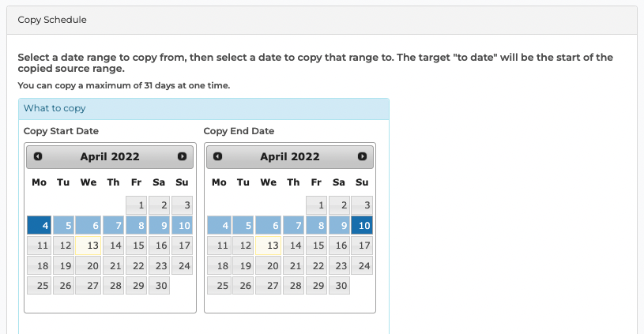The image size is (644, 334).
Task: Click the What to copy panel header
Action: click(x=204, y=109)
